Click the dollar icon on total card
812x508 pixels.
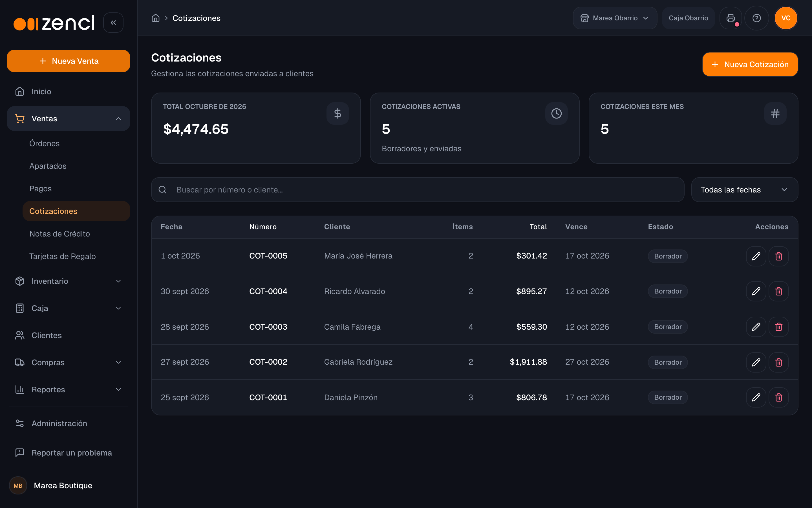[337, 113]
